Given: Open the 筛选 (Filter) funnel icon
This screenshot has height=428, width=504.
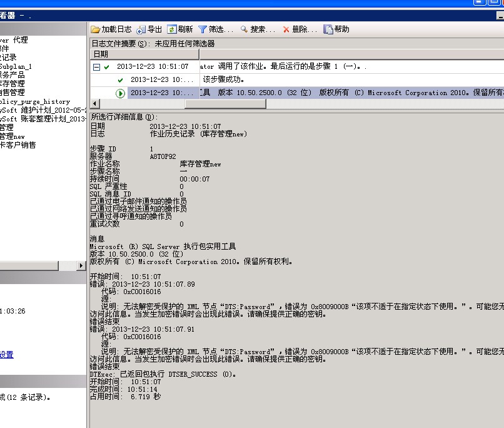Looking at the screenshot, I should click(x=203, y=29).
